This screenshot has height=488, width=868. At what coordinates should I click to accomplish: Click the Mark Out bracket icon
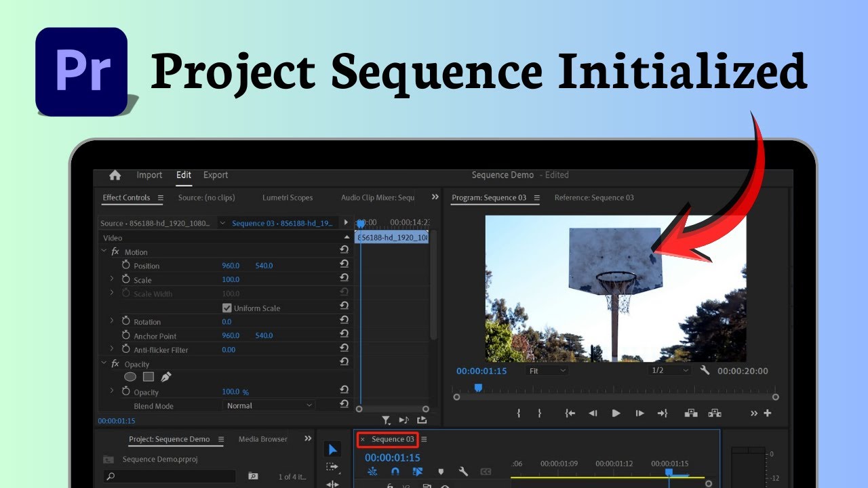[540, 413]
